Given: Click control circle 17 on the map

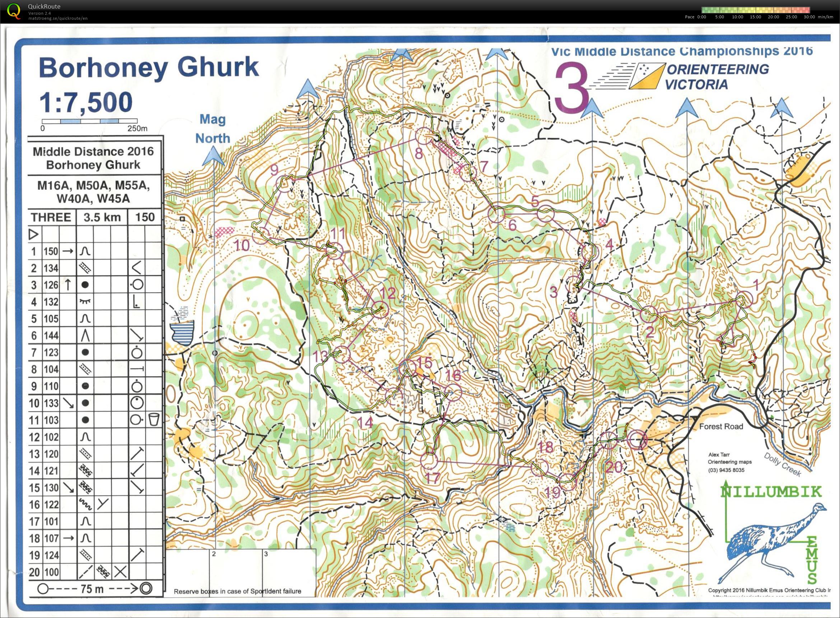Looking at the screenshot, I should point(429,461).
